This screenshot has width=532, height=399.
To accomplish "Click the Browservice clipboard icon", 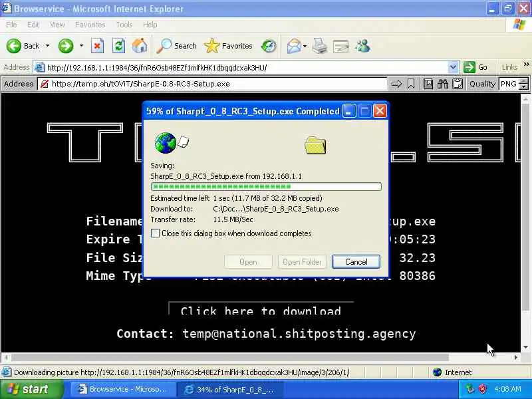I will tap(458, 84).
